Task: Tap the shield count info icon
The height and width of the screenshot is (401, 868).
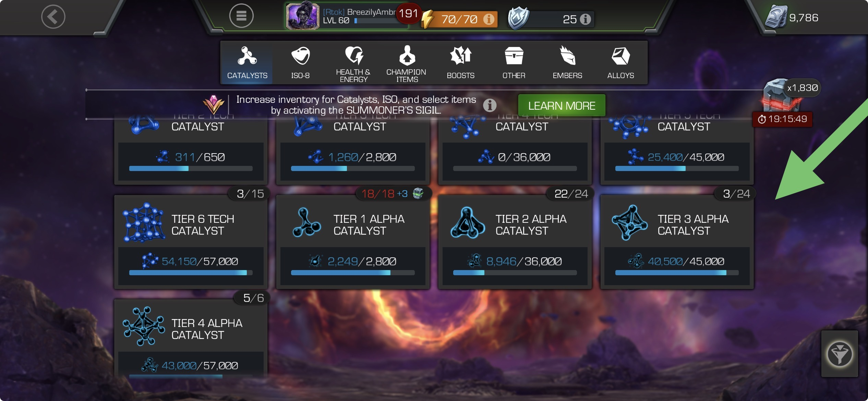Action: coord(586,19)
